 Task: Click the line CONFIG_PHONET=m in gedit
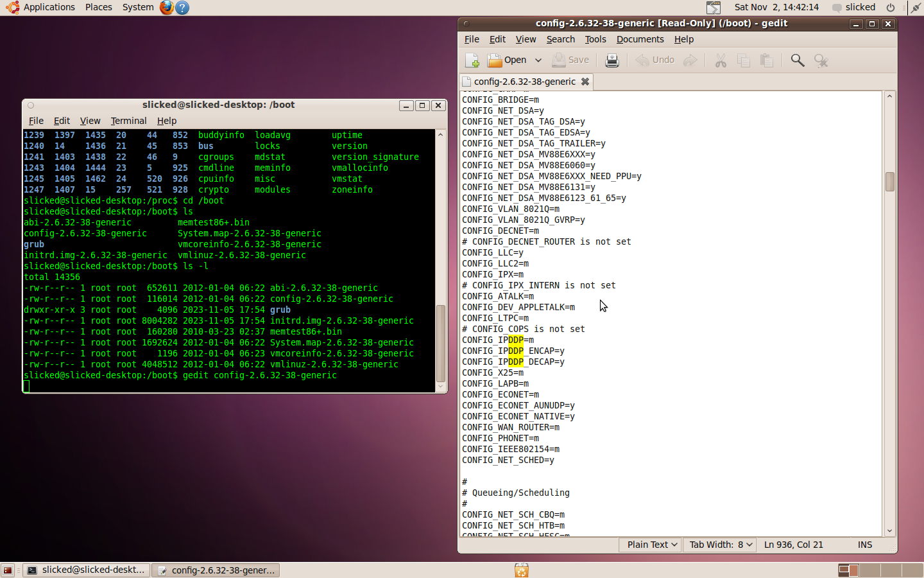coord(501,438)
